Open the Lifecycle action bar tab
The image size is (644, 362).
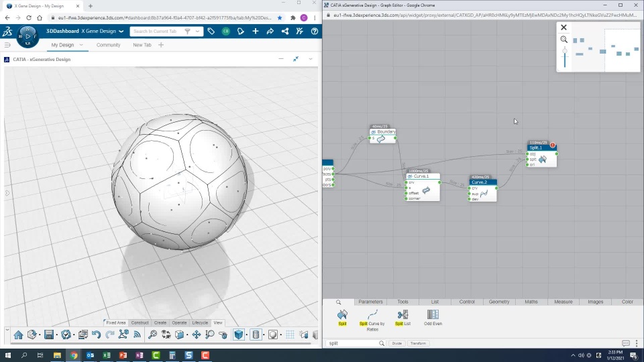[x=200, y=323]
